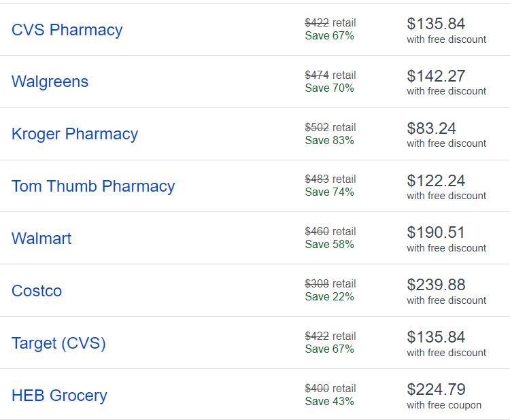The image size is (510, 420).
Task: Click the $224.79 HEB Grocery price
Action: point(436,389)
